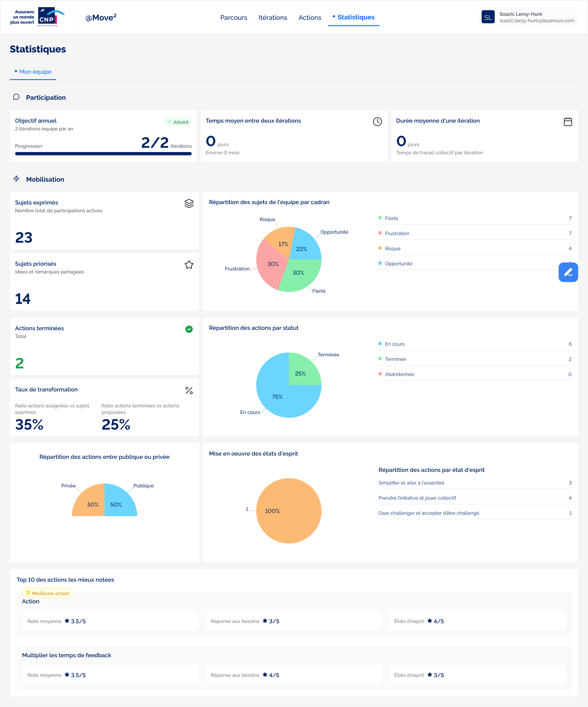This screenshot has height=707, width=588.
Task: Click the star icon in Sujets priorisés card
Action: pyautogui.click(x=189, y=265)
